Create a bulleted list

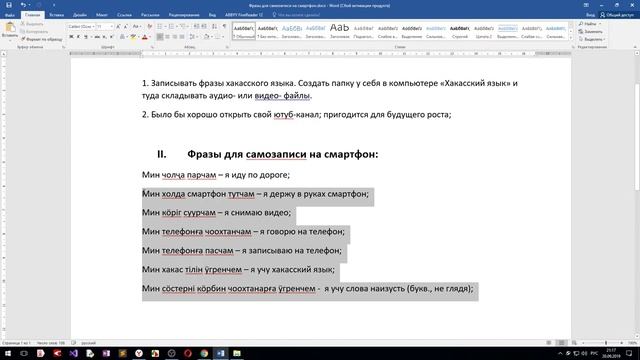pyautogui.click(x=161, y=27)
